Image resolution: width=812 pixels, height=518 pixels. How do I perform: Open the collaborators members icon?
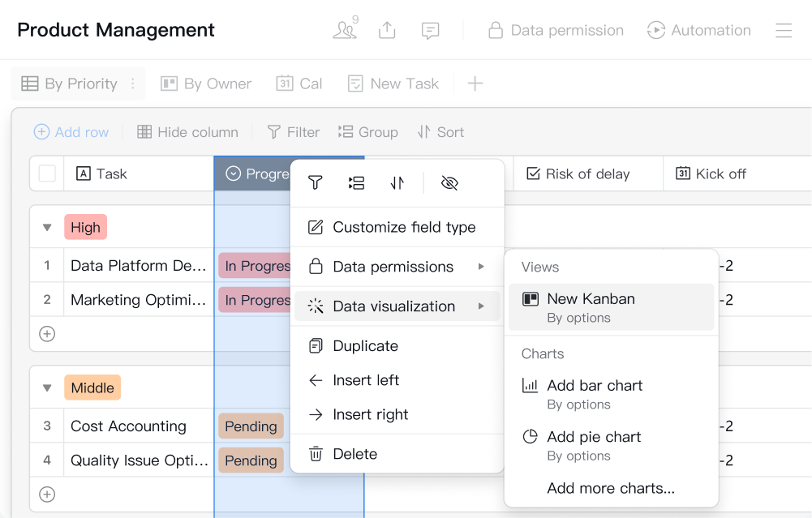point(346,29)
